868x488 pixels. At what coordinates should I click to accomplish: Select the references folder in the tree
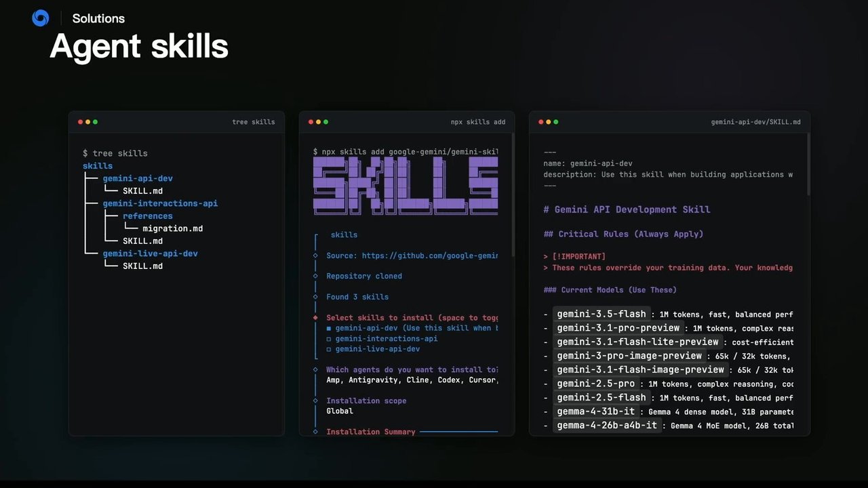[148, 216]
